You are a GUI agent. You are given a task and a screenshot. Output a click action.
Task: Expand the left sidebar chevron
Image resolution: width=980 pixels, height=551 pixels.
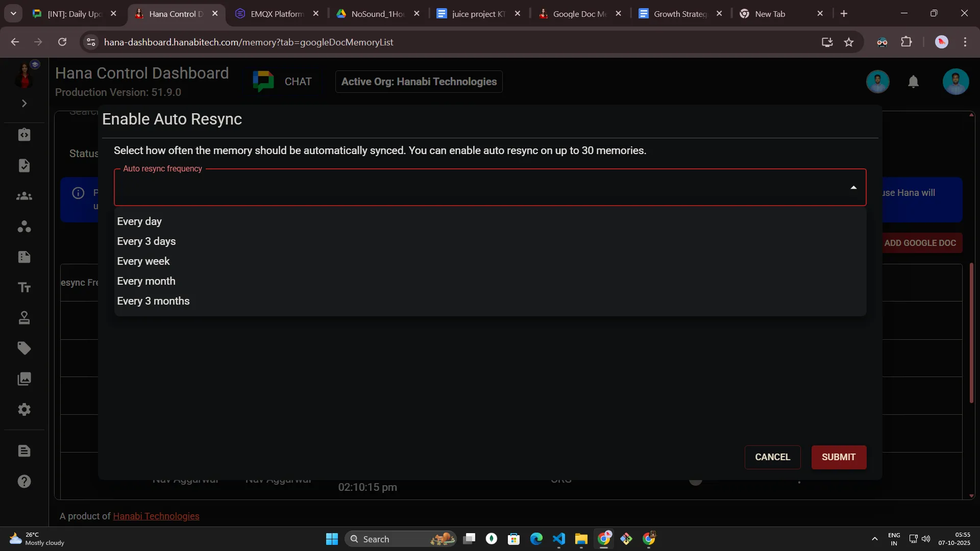[24, 104]
